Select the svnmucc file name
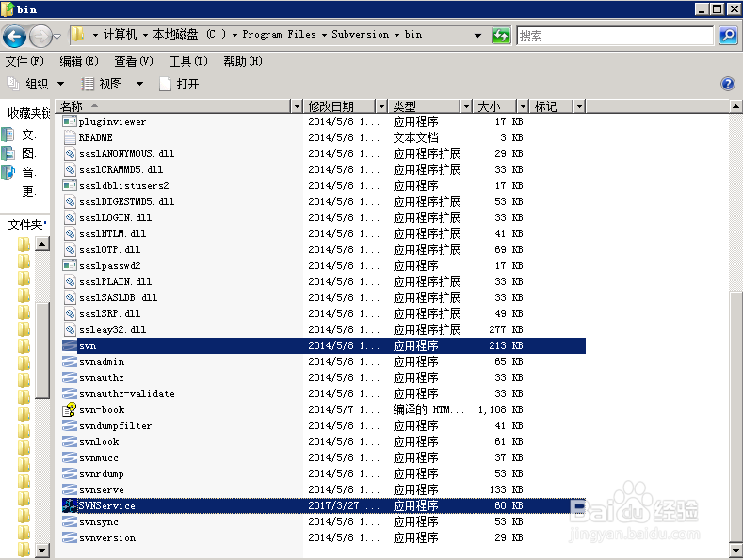This screenshot has height=560, width=743. click(x=99, y=457)
